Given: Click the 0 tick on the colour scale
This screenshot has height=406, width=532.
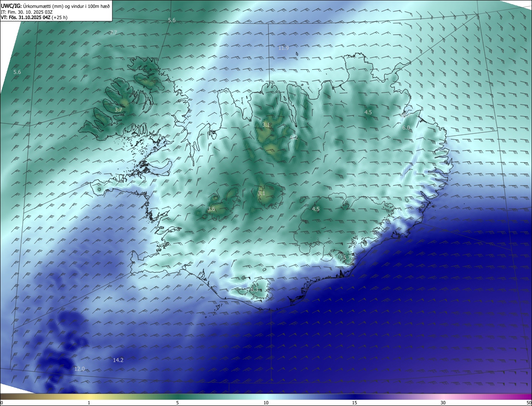Looking at the screenshot, I should pos(2,403).
